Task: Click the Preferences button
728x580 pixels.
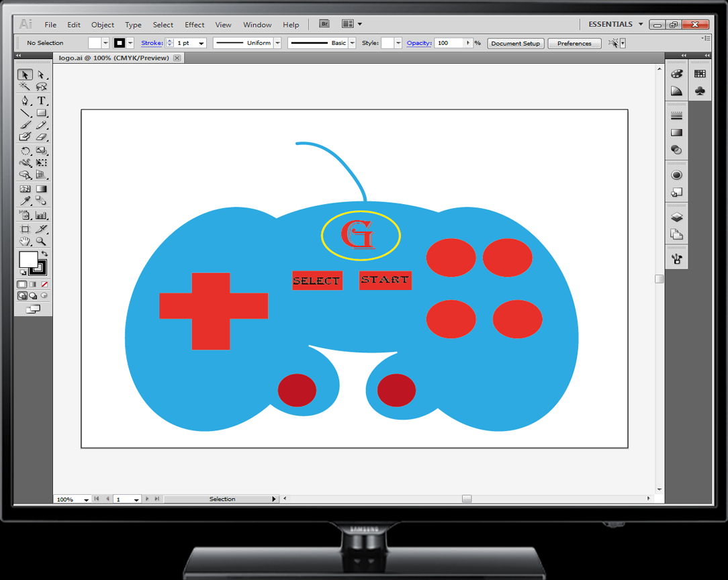Action: [574, 44]
